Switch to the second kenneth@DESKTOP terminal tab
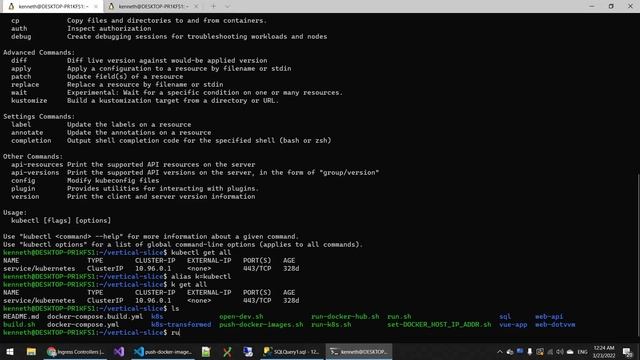Screen dimensions: 640x360 (x=153, y=7)
